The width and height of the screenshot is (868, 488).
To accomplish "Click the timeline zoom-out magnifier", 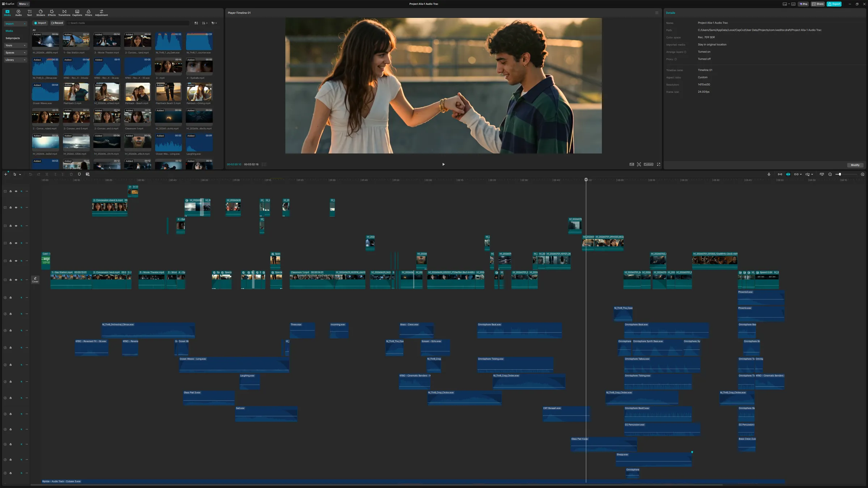I will pyautogui.click(x=830, y=174).
